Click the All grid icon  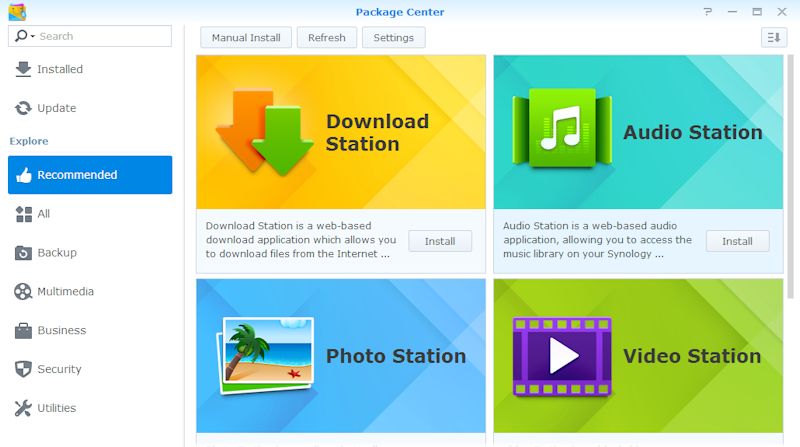[23, 214]
